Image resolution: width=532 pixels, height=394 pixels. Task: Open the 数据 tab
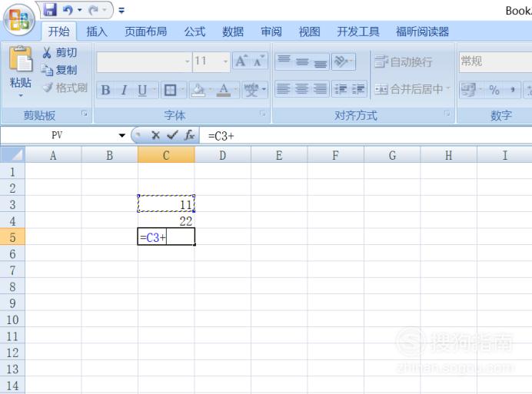coord(233,31)
